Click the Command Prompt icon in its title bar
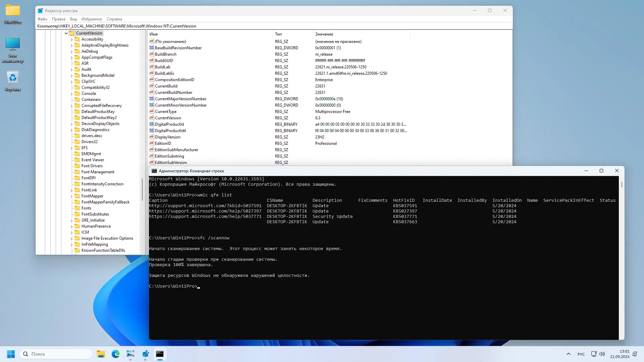Screen dimensions: 644x362 point(154,171)
